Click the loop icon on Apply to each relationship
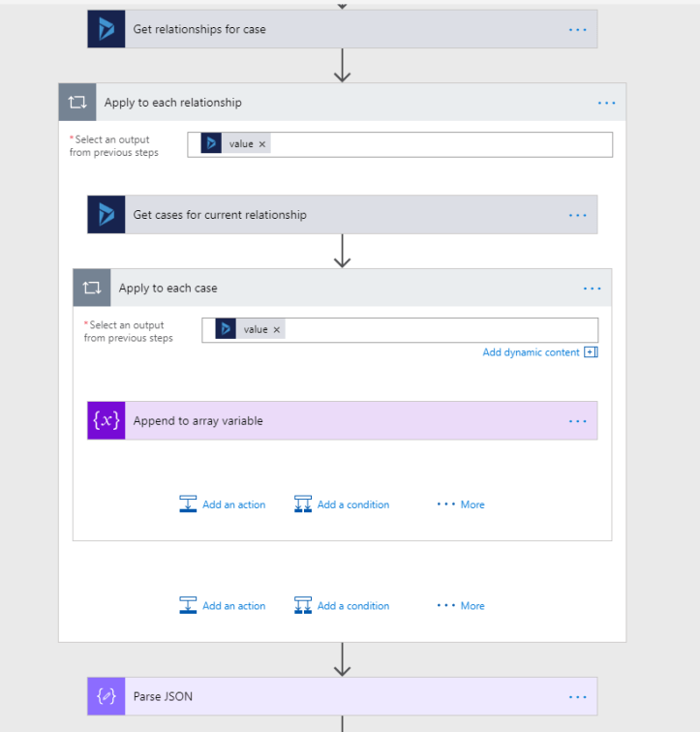The height and width of the screenshot is (732, 700). pyautogui.click(x=77, y=103)
